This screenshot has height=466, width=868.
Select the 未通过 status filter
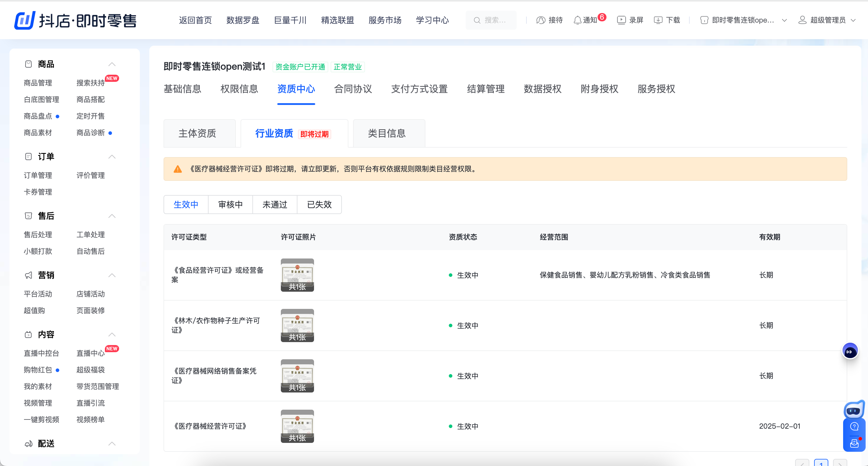(275, 204)
